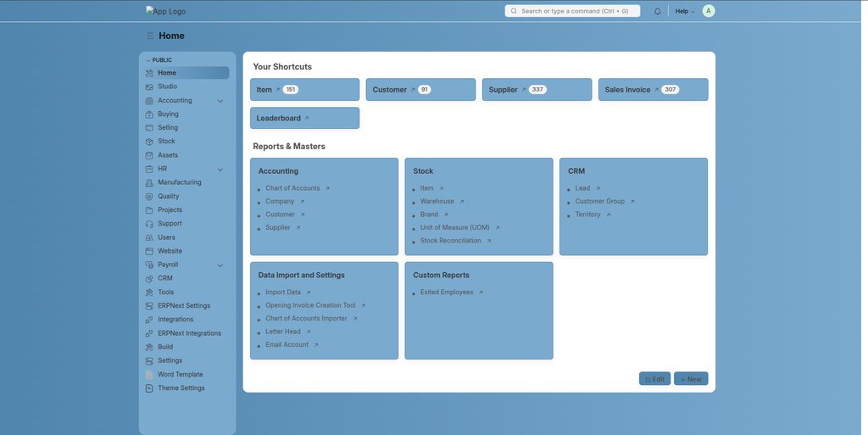Screen dimensions: 868x435
Task: Click the Buying sidebar icon
Action: pyautogui.click(x=149, y=114)
